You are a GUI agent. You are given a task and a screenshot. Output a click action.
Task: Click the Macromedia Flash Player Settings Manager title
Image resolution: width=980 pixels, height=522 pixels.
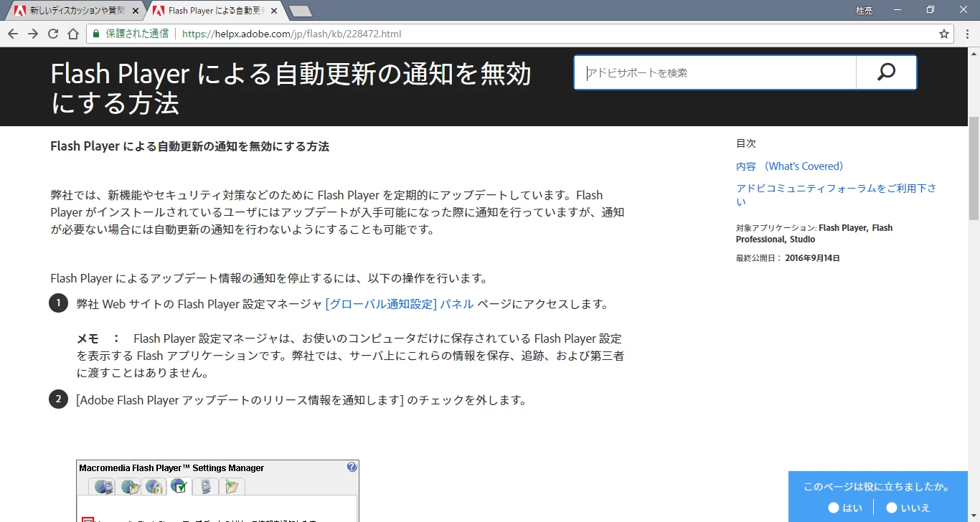click(x=171, y=468)
